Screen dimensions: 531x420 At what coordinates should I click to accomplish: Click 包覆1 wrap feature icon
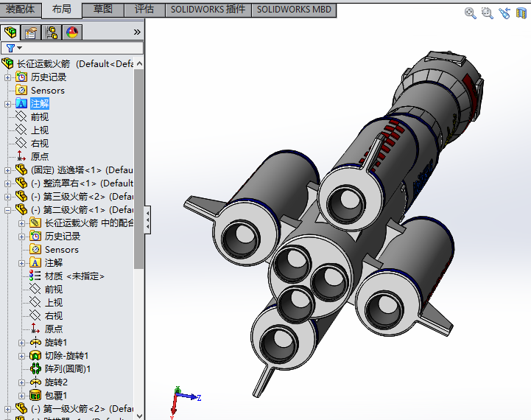point(35,395)
